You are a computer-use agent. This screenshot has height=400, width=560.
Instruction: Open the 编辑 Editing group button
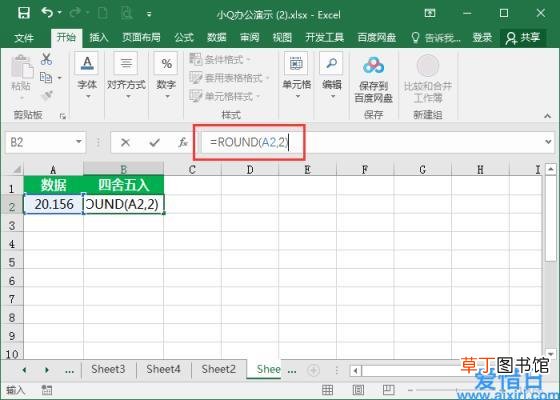click(331, 76)
